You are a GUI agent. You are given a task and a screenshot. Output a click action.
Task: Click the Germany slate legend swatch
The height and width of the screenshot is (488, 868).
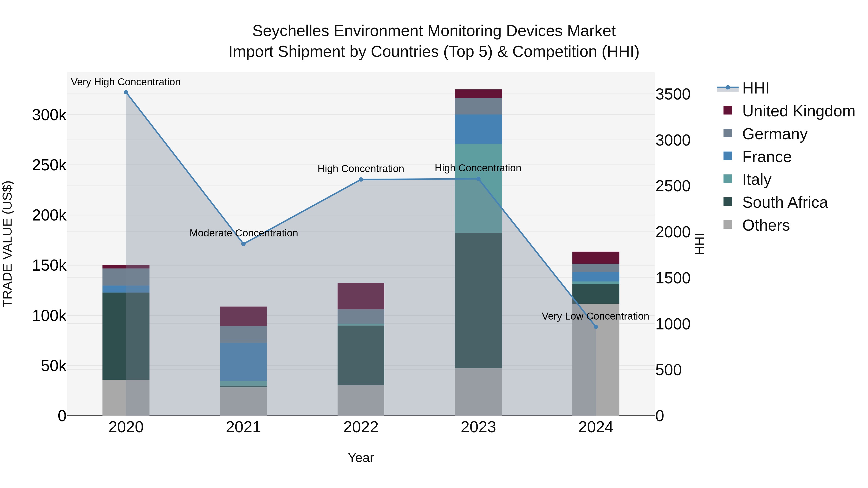(728, 133)
